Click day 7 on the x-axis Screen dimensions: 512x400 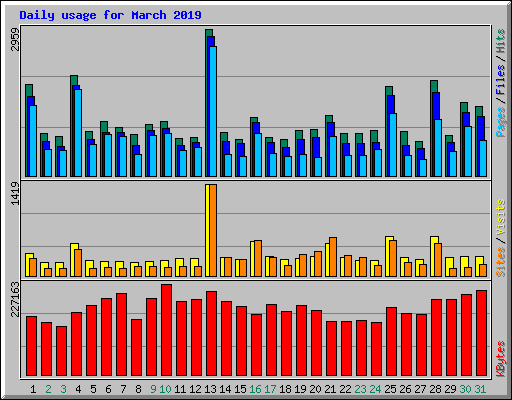click(123, 389)
